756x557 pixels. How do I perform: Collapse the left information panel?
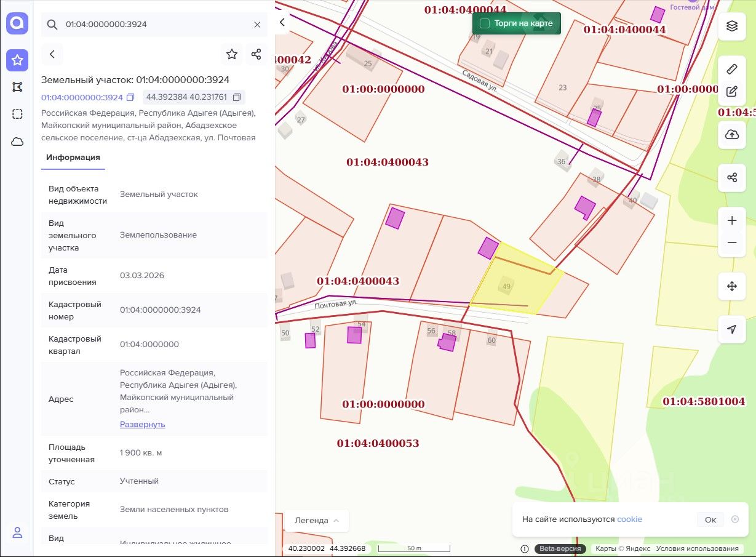[282, 22]
